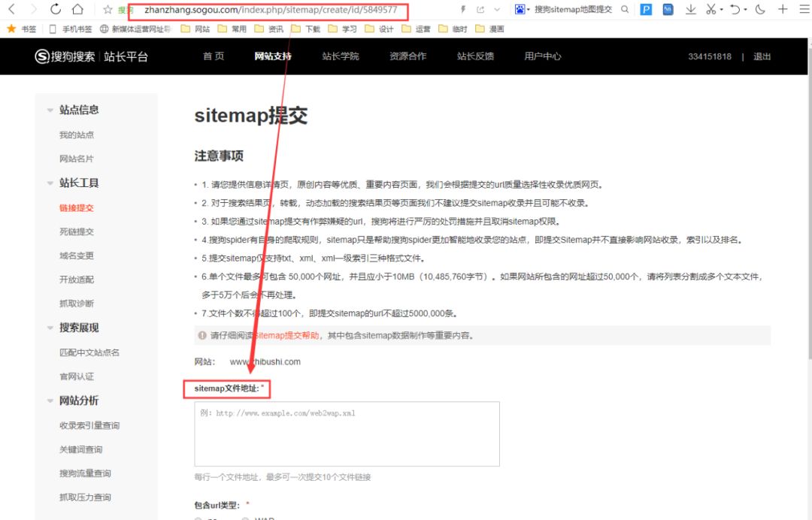
Task: Open 我的站点 in the sidebar
Action: click(77, 135)
